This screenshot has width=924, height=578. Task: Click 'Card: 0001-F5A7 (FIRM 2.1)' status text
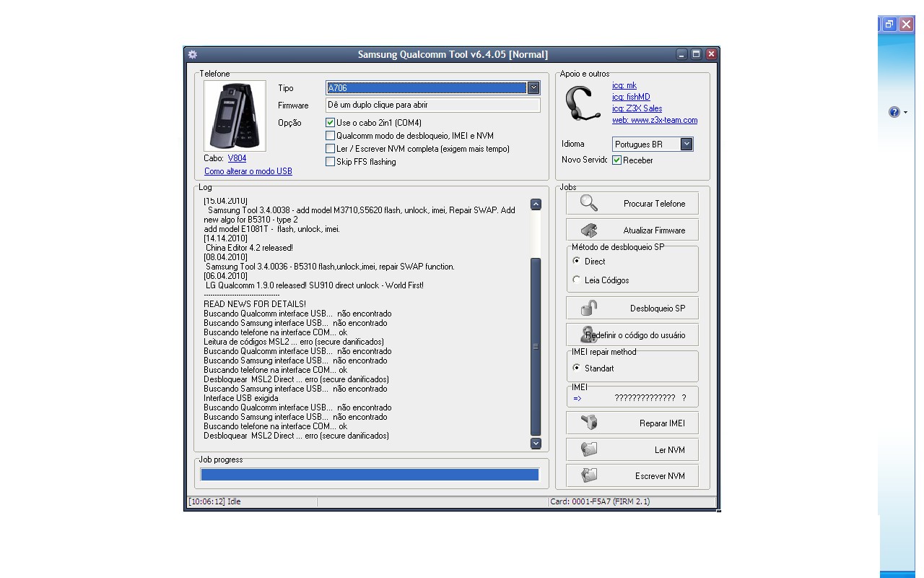coord(600,501)
